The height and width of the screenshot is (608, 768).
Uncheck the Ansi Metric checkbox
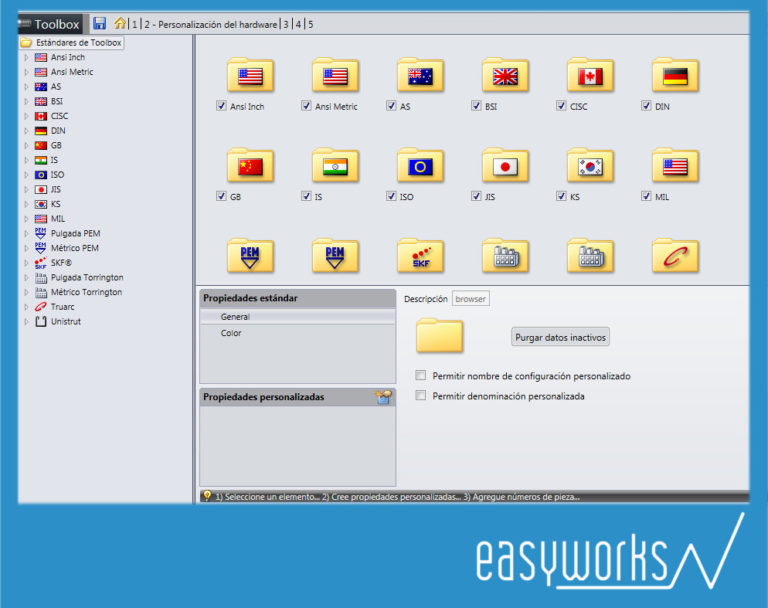(x=306, y=106)
